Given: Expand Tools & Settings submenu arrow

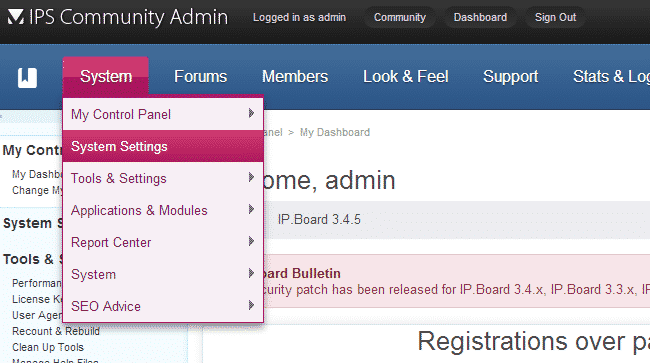Looking at the screenshot, I should (251, 177).
